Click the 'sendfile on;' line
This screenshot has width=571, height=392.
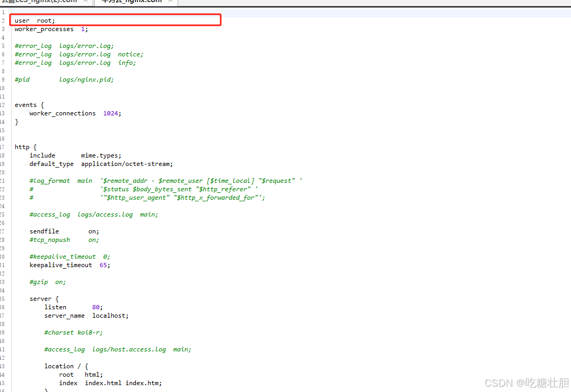(64, 231)
